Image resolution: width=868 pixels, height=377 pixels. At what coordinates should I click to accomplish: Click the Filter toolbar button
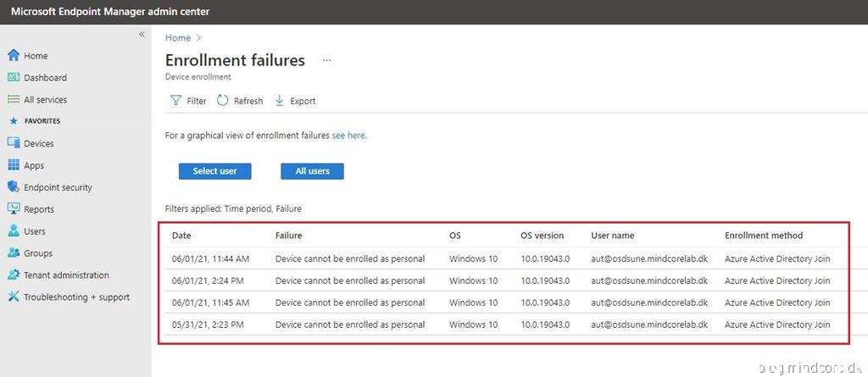click(x=188, y=101)
